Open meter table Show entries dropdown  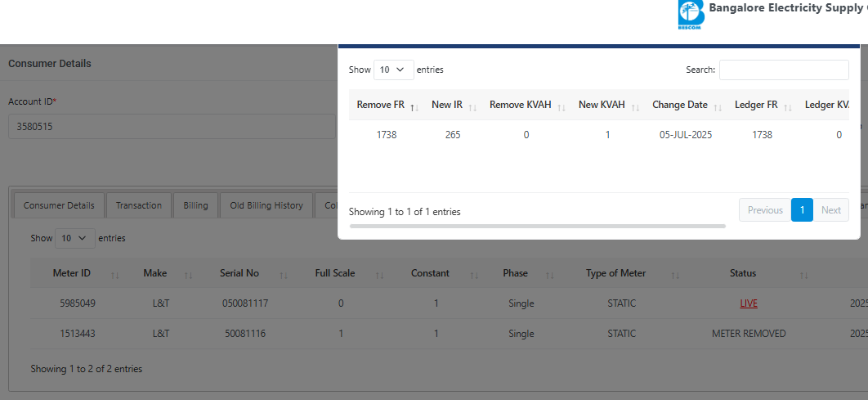point(74,238)
